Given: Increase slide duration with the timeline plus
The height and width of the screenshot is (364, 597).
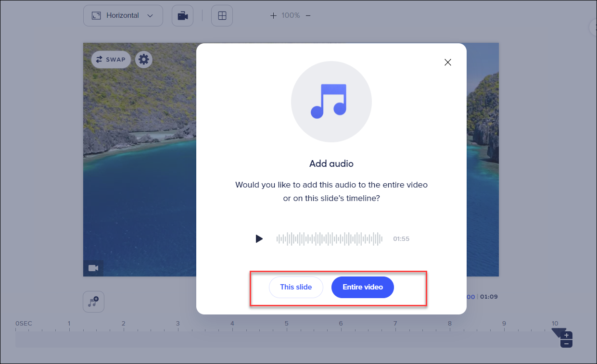Looking at the screenshot, I should pos(567,335).
